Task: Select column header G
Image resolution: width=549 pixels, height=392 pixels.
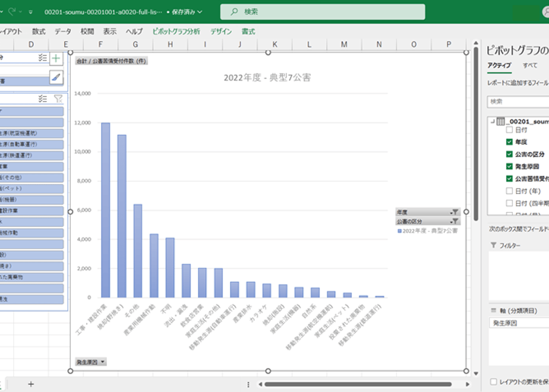Action: [x=135, y=45]
